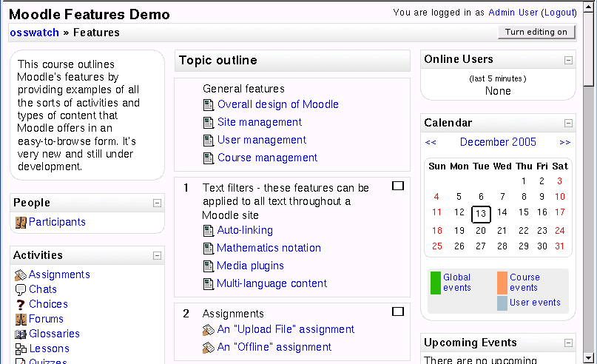Click the page icon beside Site management
Screen dimensions: 597x364
209,123
